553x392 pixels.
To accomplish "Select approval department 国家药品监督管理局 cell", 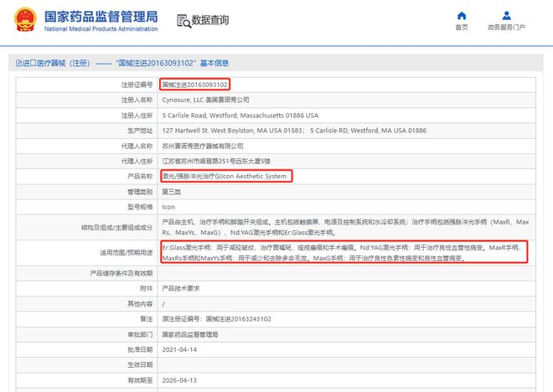I will (x=190, y=334).
